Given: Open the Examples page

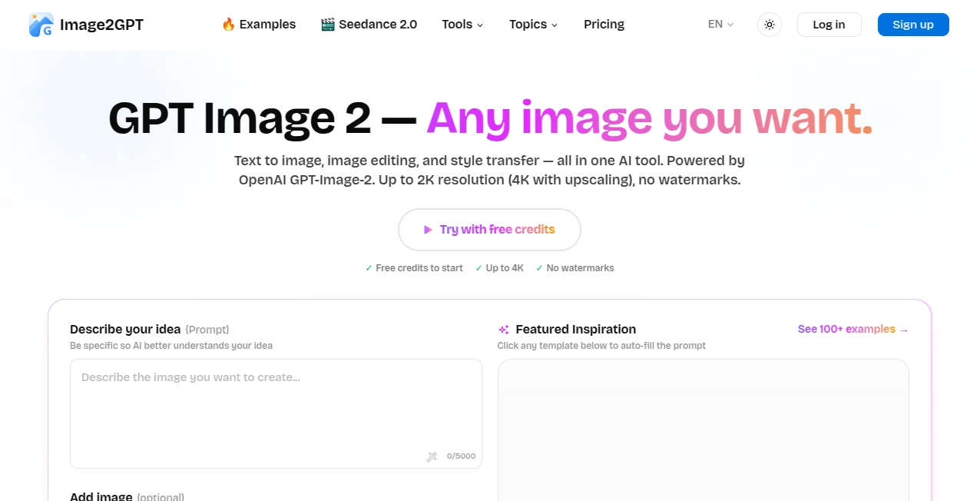Looking at the screenshot, I should click(259, 25).
